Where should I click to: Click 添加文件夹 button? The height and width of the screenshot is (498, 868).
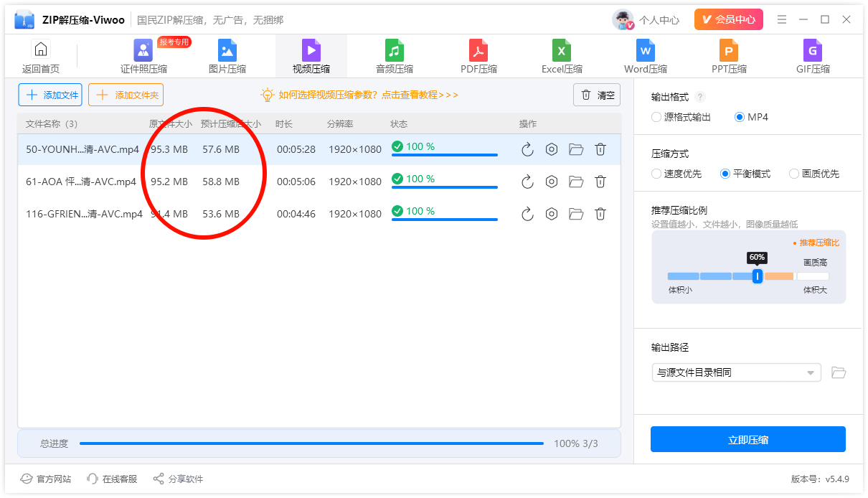point(126,95)
